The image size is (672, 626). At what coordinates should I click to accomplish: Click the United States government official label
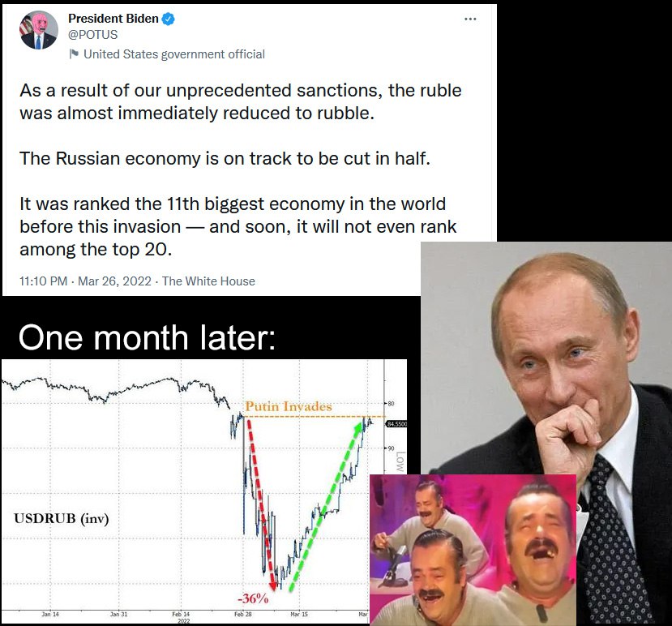(174, 54)
